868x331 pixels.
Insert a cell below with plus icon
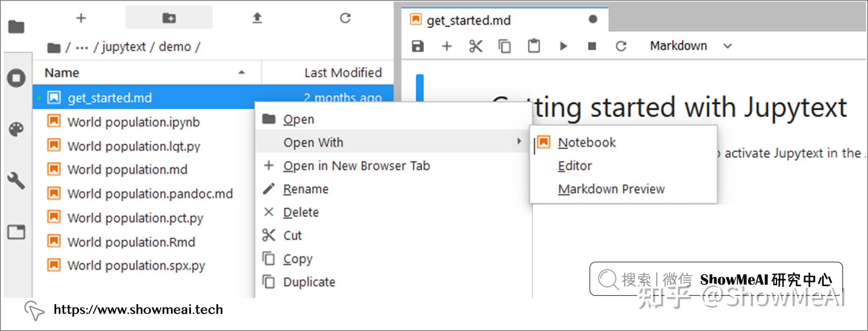point(447,46)
